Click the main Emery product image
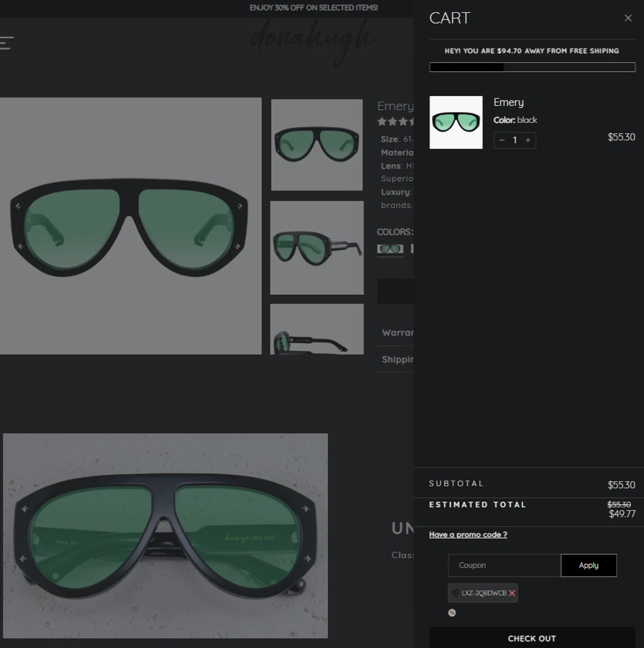This screenshot has width=644, height=648. tap(131, 226)
